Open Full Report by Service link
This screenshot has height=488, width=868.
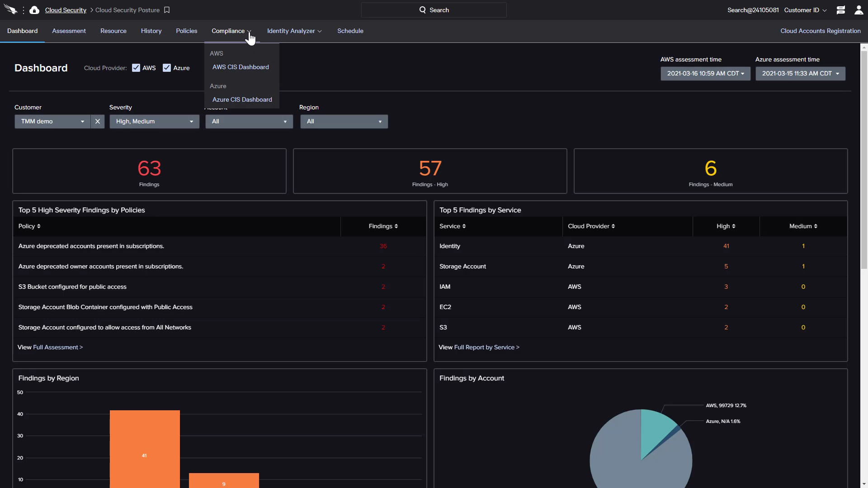point(487,347)
